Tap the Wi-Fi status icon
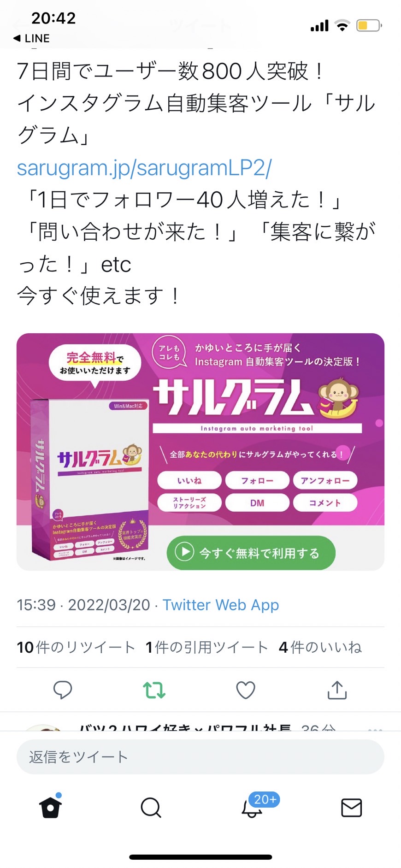This screenshot has height=868, width=401. (342, 25)
